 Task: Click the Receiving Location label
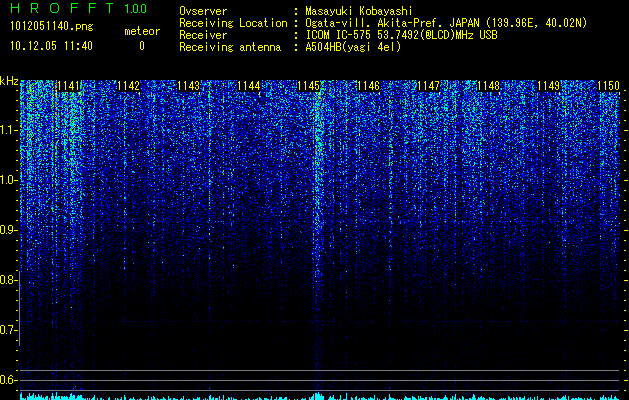click(233, 23)
